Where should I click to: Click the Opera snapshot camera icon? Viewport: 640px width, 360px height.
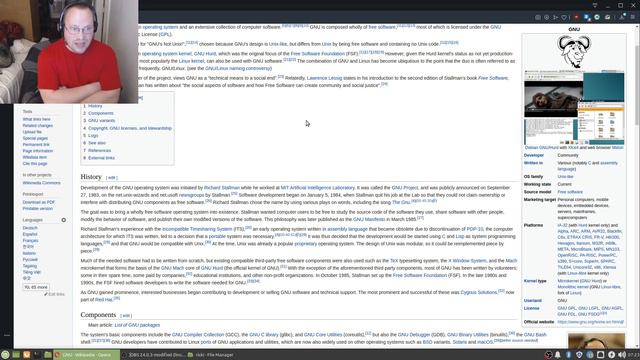538,17
